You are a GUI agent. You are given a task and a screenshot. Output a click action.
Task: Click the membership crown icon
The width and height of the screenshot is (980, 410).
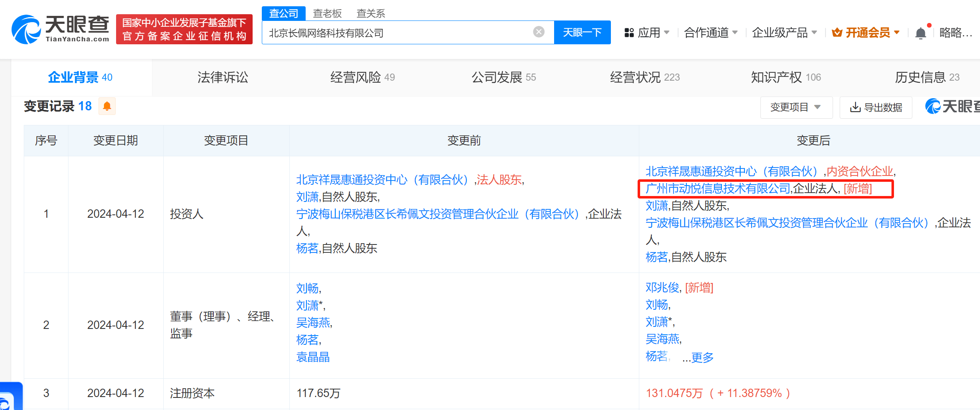coord(837,33)
